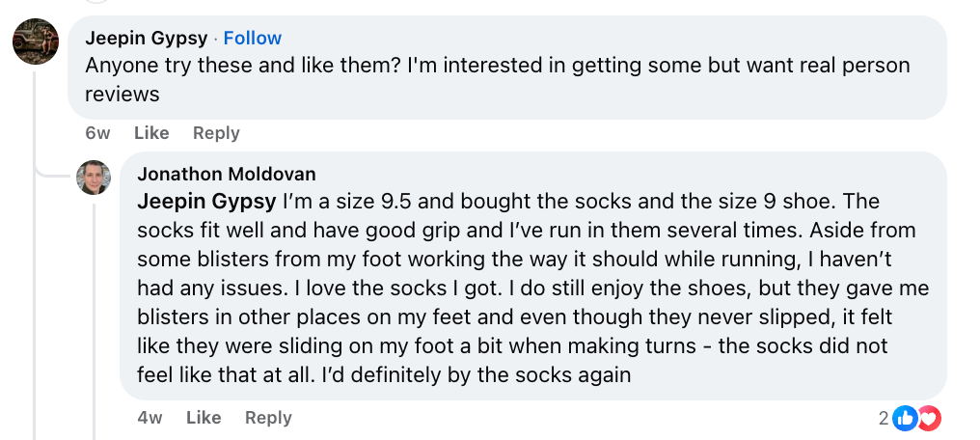
Task: Reply to Jeepin Gypsy's comment
Action: coord(216,133)
